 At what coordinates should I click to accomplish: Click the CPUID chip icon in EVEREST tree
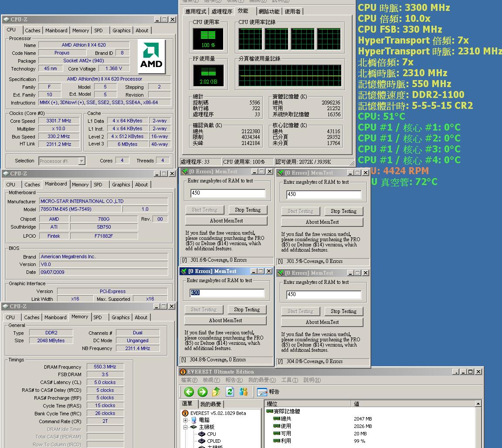pyautogui.click(x=202, y=441)
